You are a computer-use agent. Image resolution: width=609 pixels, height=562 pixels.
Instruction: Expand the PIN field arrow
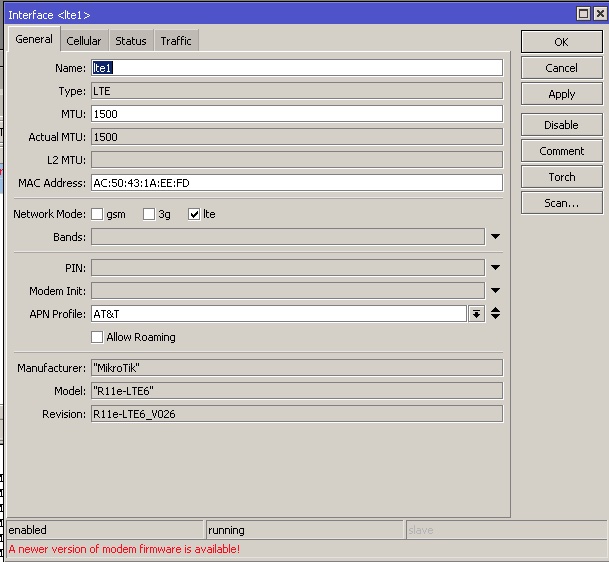coord(495,268)
